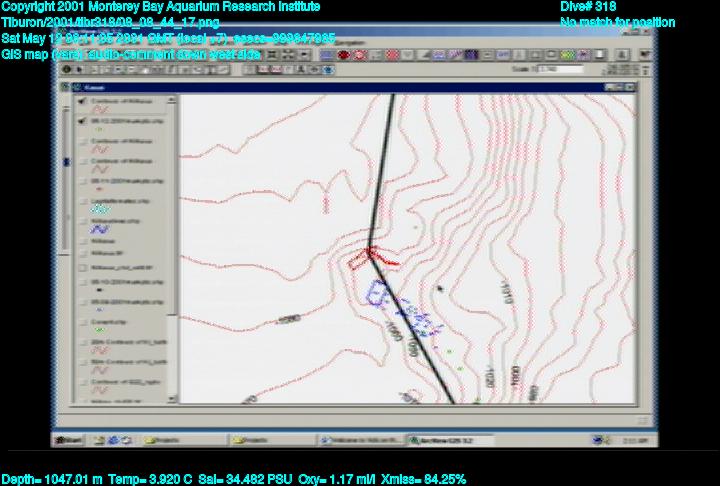Viewport: 720px width, 486px height.
Task: Click the cyan zigzag line legend symbol
Action: pos(99,209)
